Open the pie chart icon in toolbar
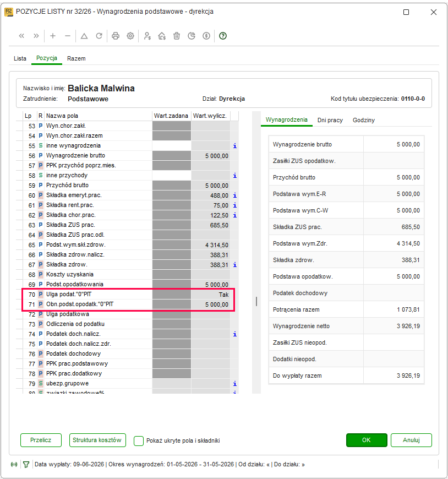 pos(192,36)
